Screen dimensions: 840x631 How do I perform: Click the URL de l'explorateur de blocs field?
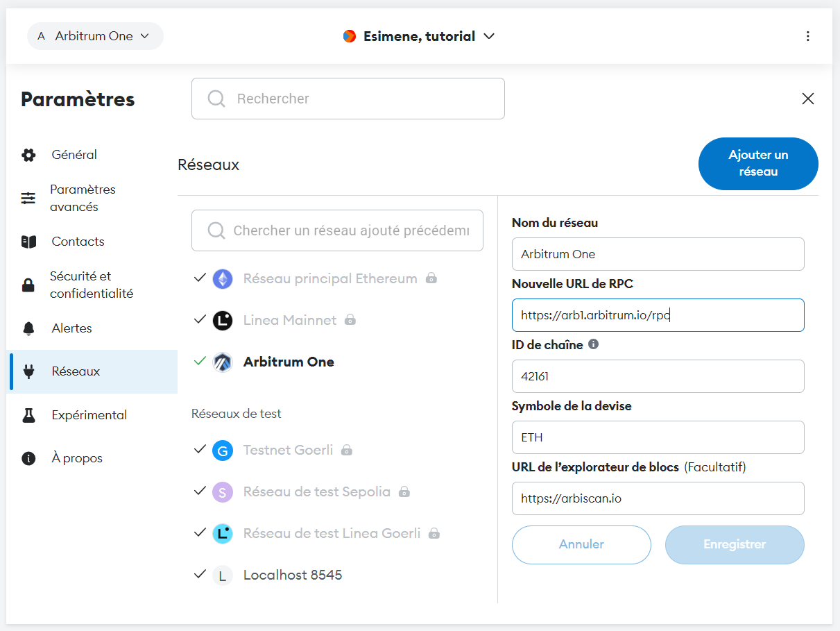(x=658, y=498)
